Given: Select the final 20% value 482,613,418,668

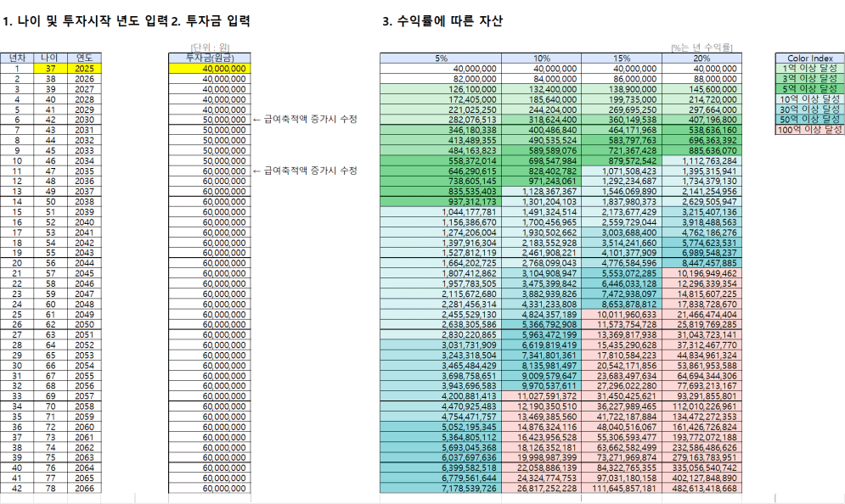Looking at the screenshot, I should coord(701,489).
